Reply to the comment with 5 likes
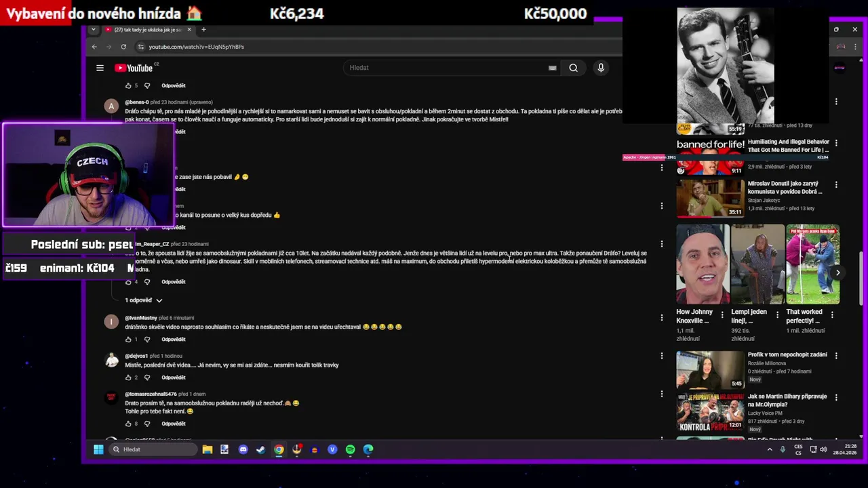 [x=174, y=85]
